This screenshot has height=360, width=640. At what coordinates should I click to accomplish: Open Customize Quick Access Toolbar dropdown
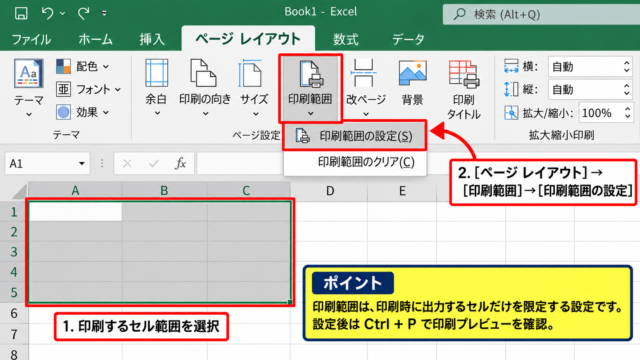(x=104, y=13)
